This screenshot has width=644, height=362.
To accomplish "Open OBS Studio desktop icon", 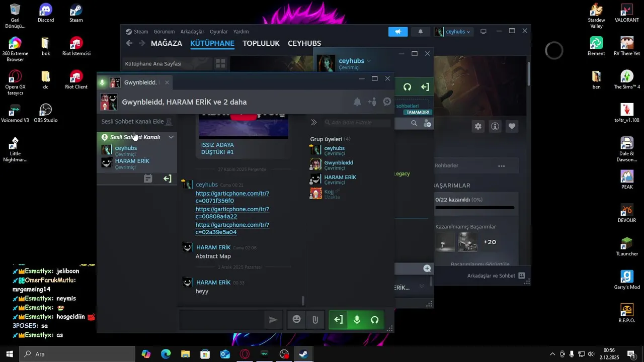I will (x=45, y=114).
